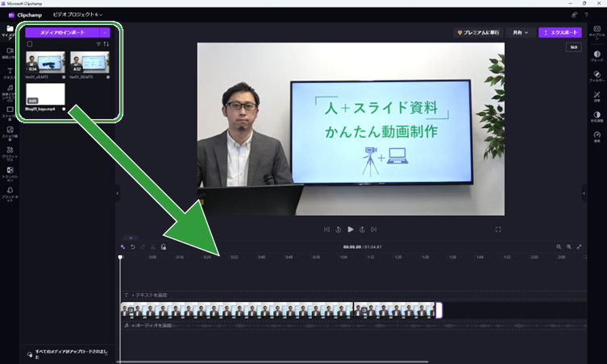Select the first long clip on timeline

click(237, 310)
